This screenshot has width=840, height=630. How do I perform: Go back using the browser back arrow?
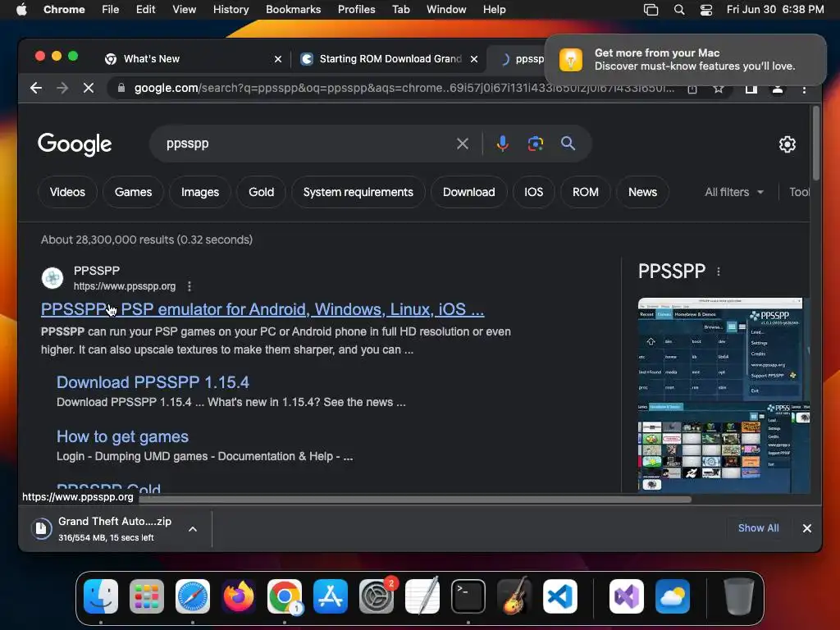click(x=36, y=88)
